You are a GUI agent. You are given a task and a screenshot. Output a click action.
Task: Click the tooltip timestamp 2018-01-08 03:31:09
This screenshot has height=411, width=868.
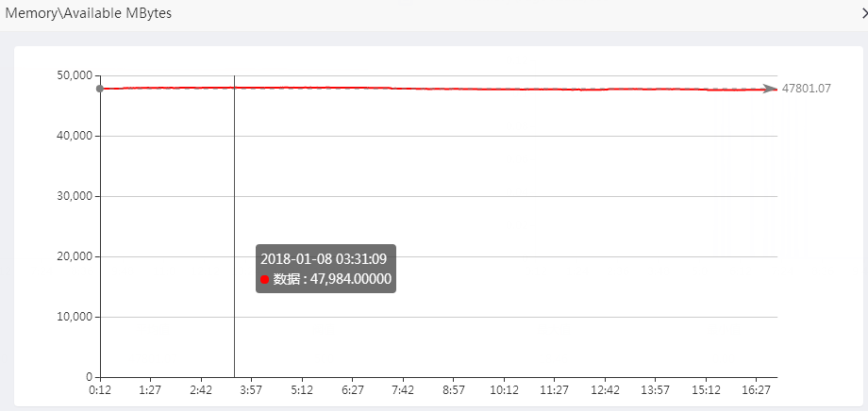coord(324,258)
